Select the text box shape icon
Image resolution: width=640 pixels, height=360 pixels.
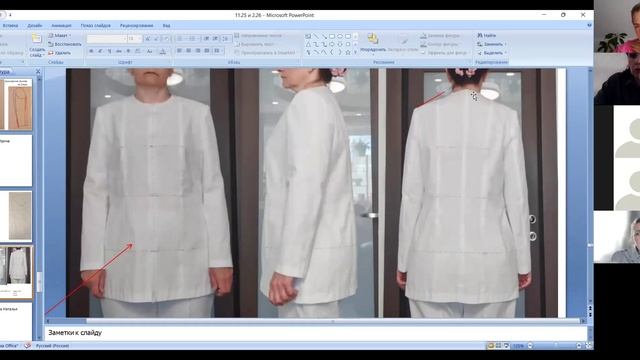[x=308, y=36]
